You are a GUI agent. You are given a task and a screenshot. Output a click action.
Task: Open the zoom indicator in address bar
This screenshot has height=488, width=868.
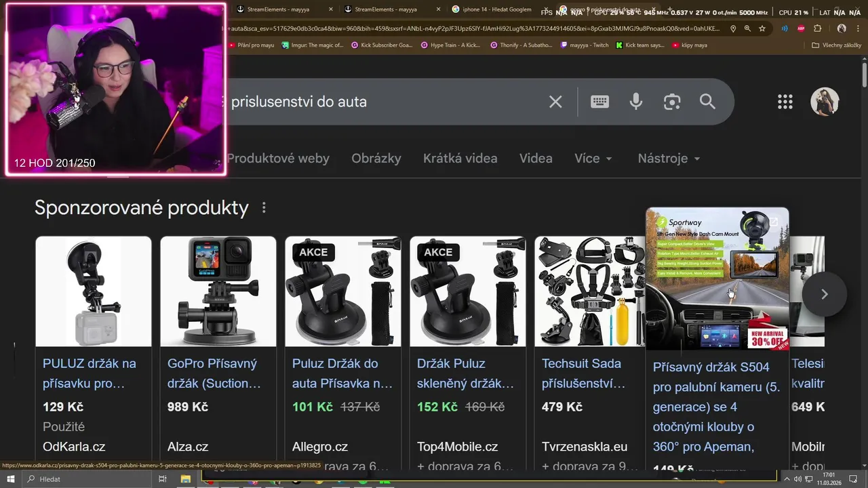(x=747, y=28)
